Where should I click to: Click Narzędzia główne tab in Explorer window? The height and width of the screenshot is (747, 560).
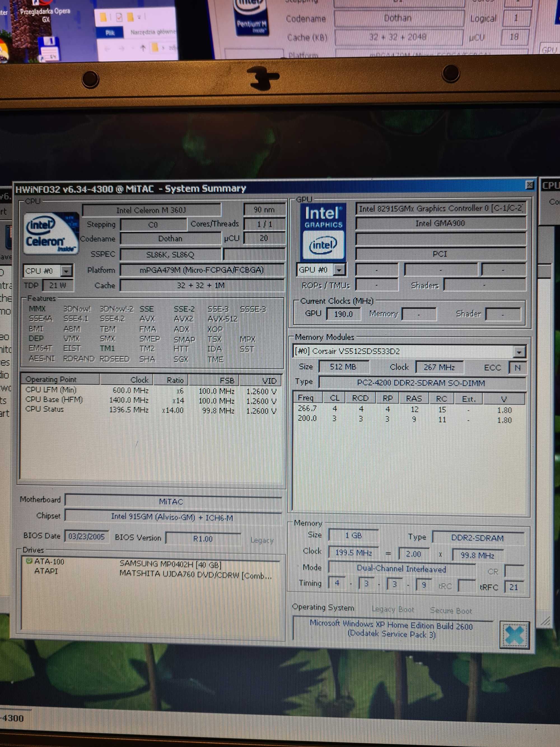tap(153, 32)
